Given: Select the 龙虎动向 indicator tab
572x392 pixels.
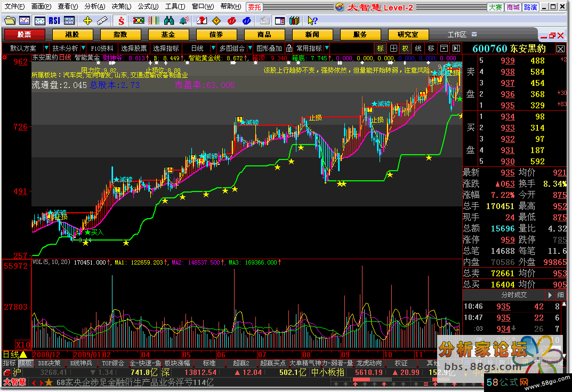Looking at the screenshot, I should pyautogui.click(x=369, y=363).
